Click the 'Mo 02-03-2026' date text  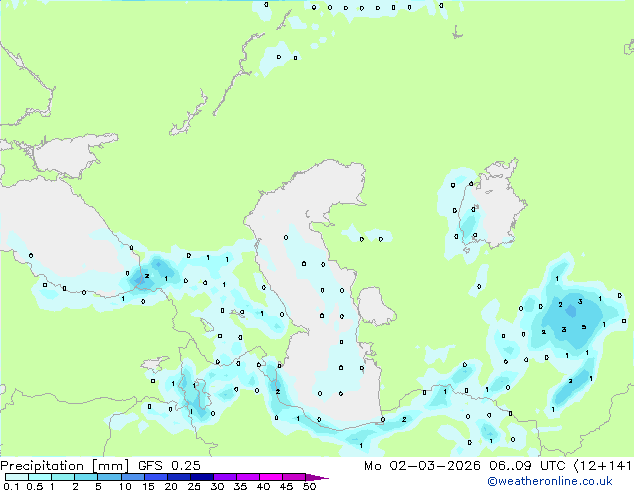422,466
